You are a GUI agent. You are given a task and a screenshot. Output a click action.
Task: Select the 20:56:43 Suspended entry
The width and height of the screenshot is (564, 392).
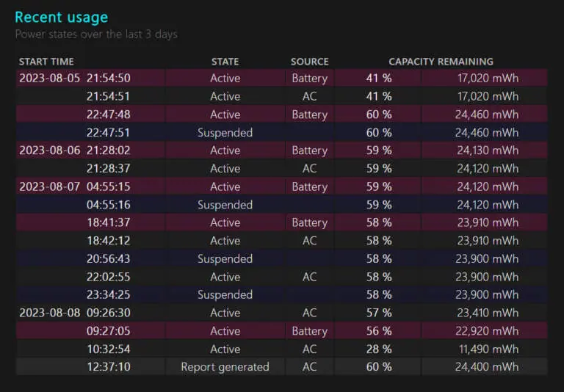225,258
